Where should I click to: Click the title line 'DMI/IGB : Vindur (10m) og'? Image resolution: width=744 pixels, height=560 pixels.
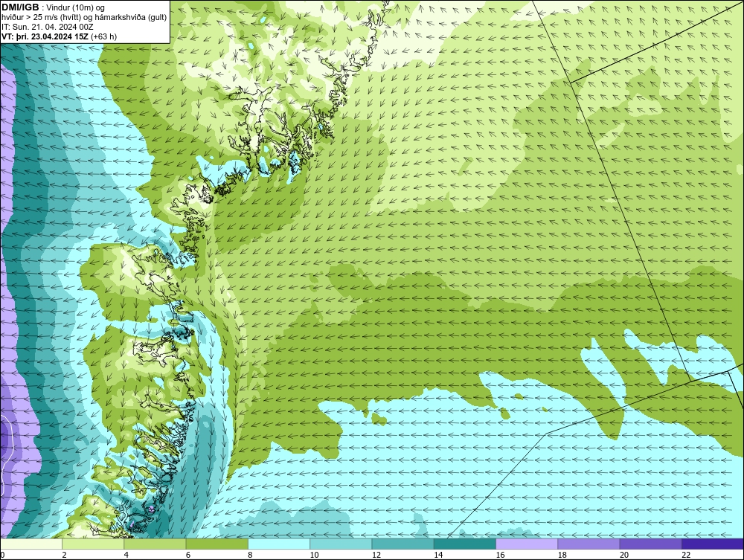[53, 7]
